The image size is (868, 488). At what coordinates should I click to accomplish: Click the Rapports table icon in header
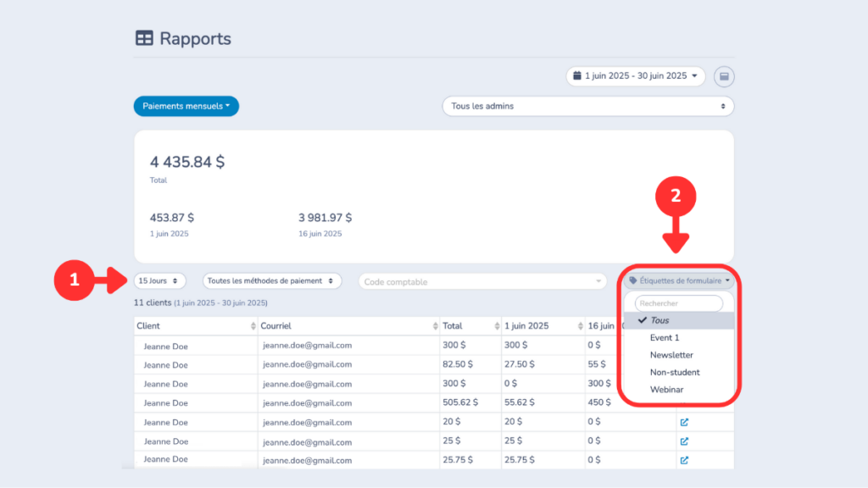click(144, 38)
